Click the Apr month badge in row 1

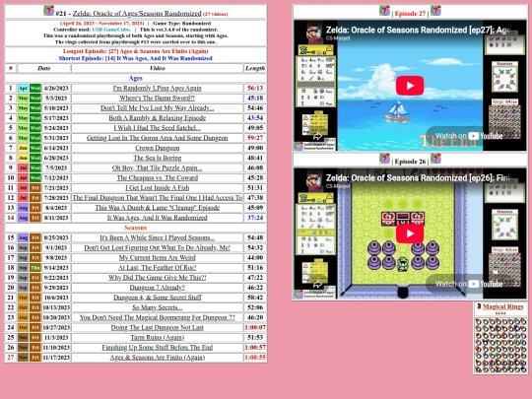(x=23, y=89)
